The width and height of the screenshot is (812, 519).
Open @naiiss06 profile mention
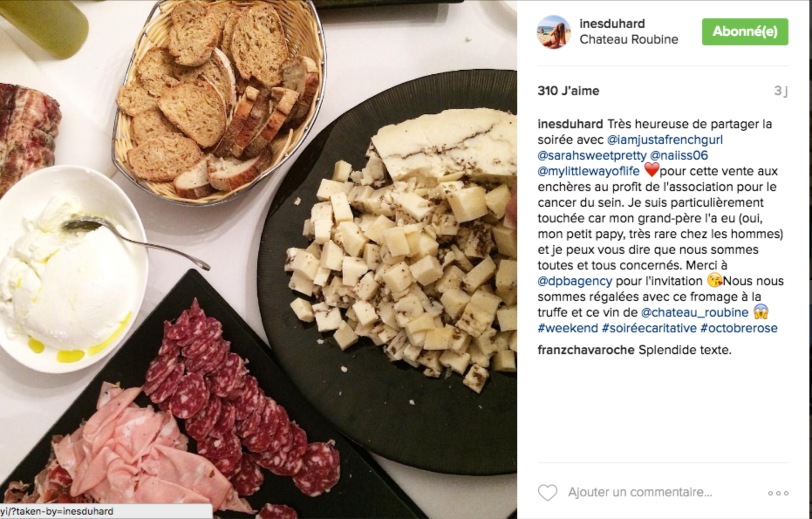pyautogui.click(x=679, y=156)
